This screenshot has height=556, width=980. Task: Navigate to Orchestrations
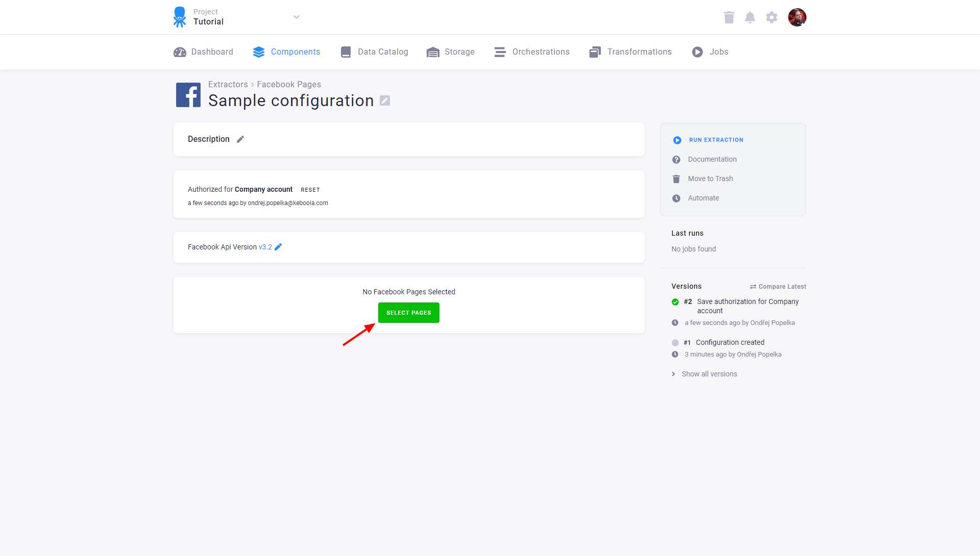[x=532, y=52]
